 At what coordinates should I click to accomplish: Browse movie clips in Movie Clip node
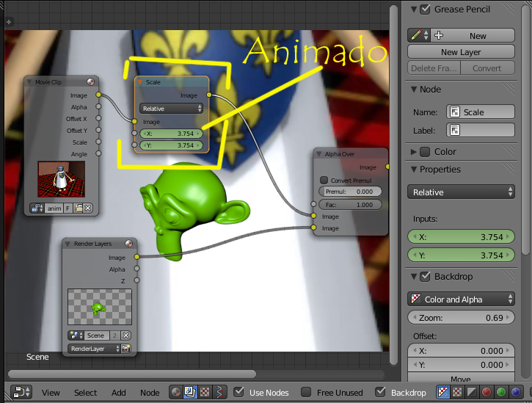pyautogui.click(x=37, y=208)
